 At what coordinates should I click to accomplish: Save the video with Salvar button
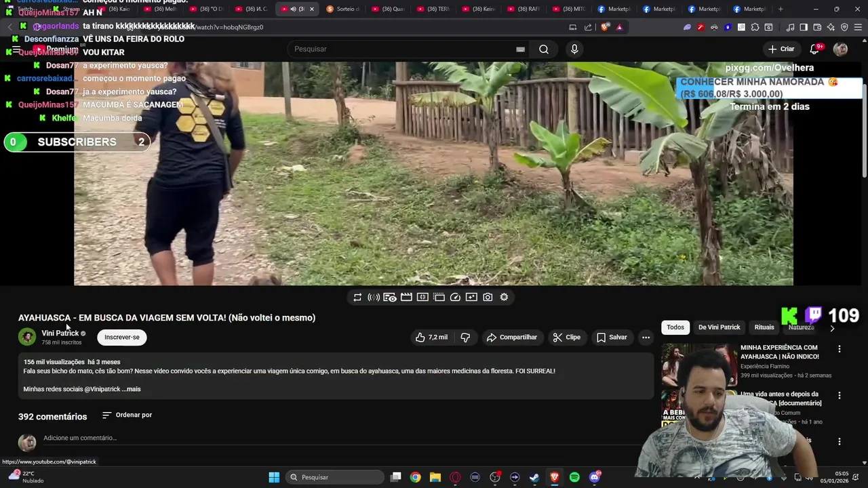click(x=612, y=337)
